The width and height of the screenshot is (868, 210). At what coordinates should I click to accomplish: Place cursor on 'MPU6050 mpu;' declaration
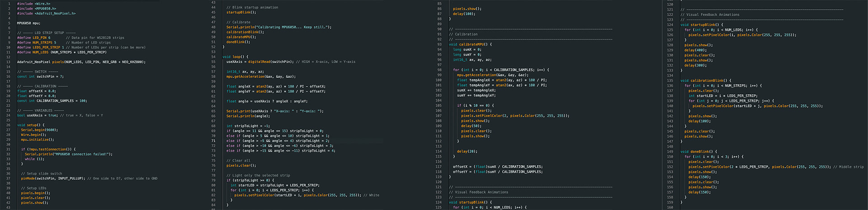28,23
